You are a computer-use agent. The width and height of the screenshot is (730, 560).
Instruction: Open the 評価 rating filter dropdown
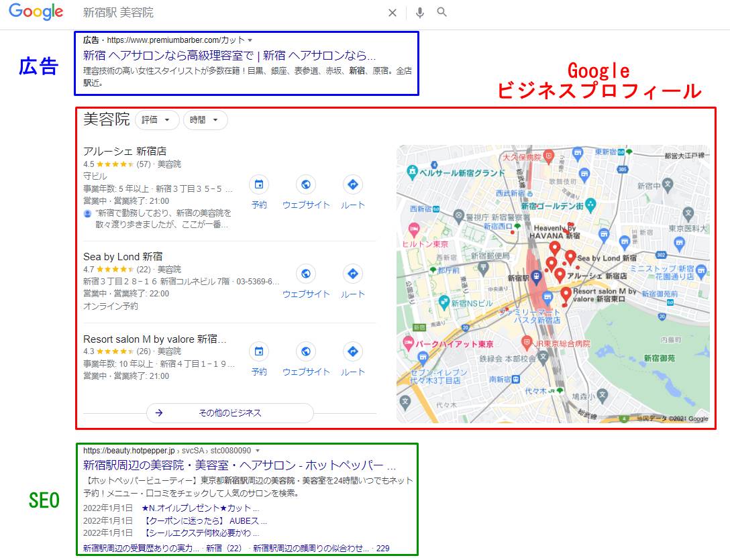(157, 120)
